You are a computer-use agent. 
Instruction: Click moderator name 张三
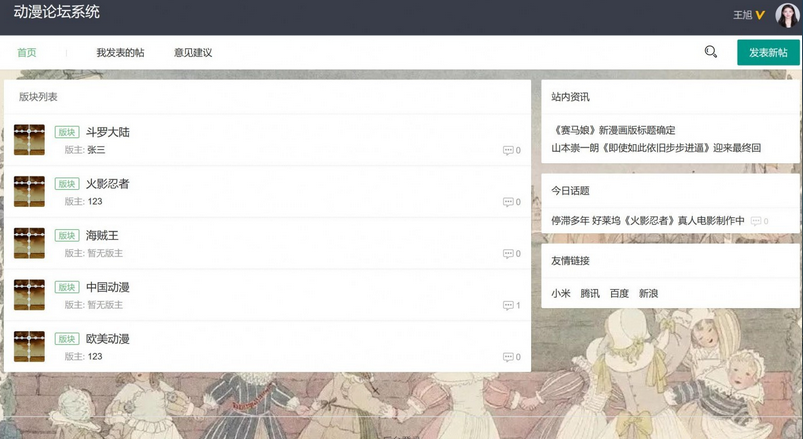[x=96, y=150]
